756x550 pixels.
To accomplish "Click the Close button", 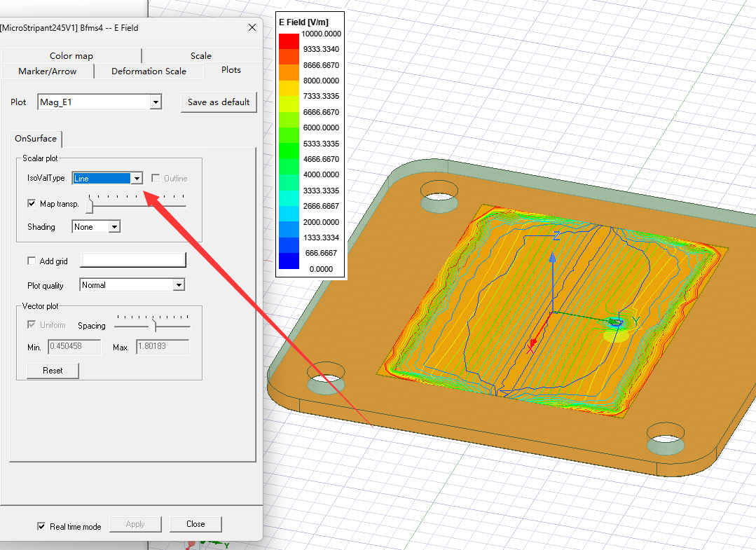I will coord(195,524).
